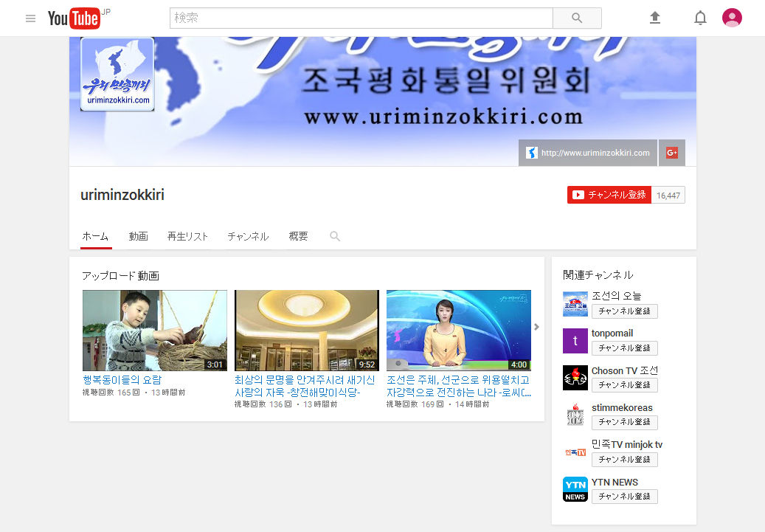Open the notifications bell
Image resolution: width=765 pixels, height=532 pixels.
[700, 18]
